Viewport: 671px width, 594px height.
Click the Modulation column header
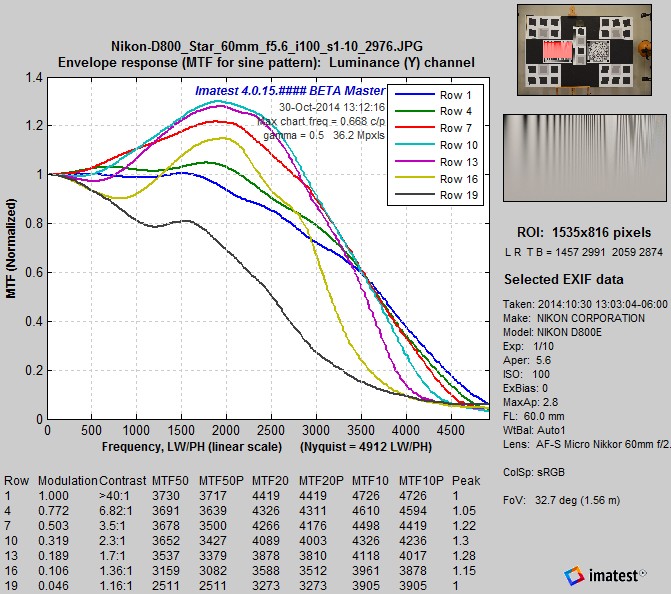[68, 481]
